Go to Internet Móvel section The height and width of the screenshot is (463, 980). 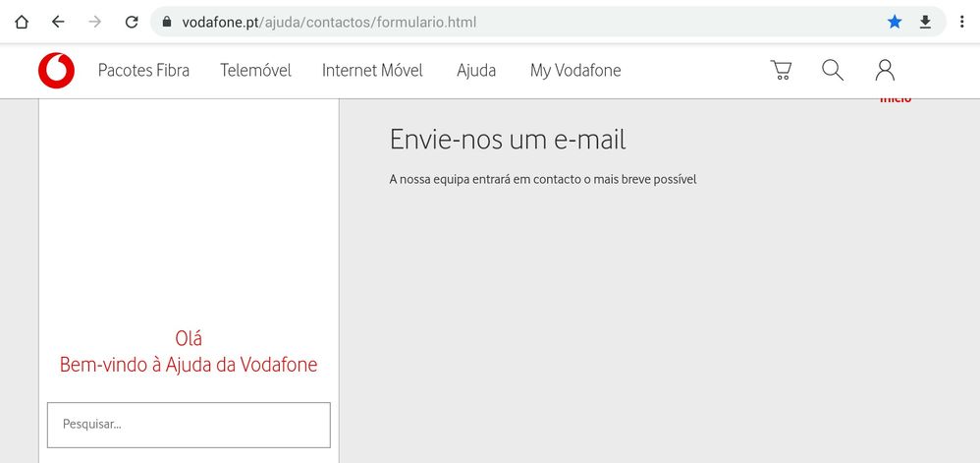[x=372, y=71]
